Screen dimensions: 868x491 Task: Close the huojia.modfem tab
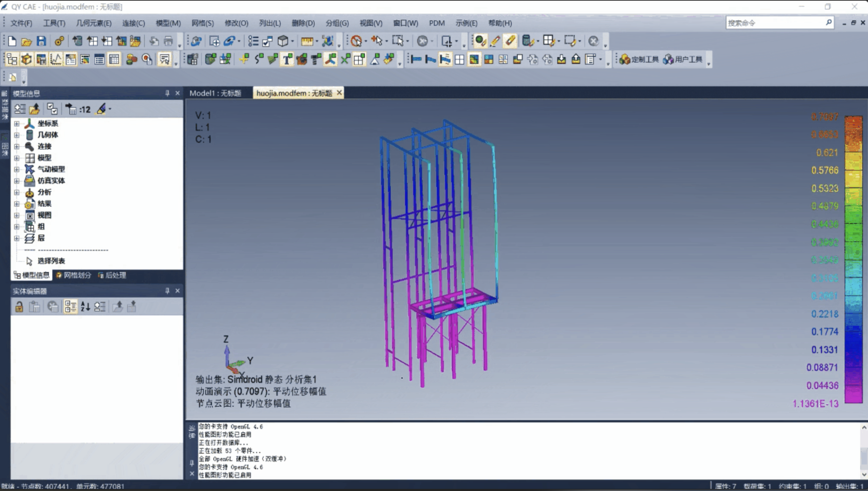(339, 93)
